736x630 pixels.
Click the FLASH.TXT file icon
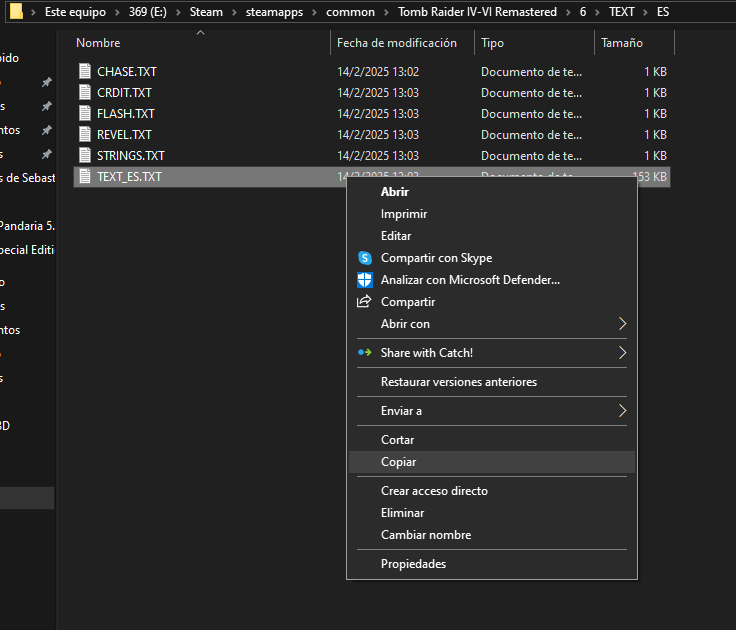coord(85,114)
